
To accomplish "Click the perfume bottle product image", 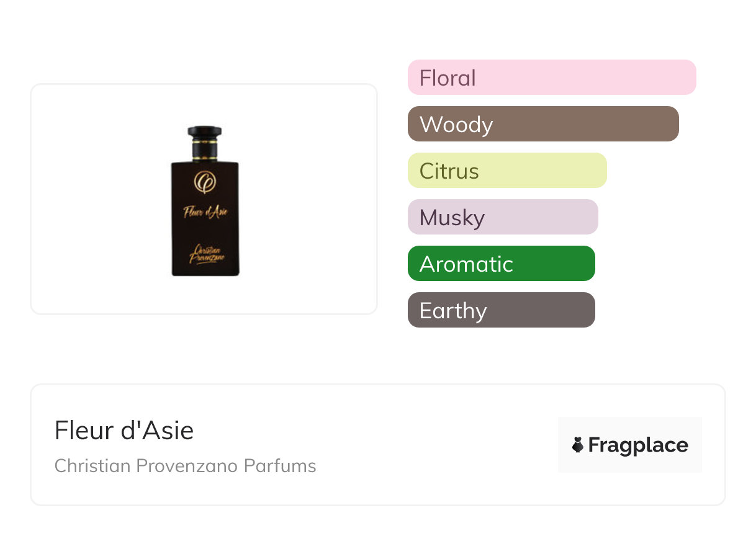I will [205, 201].
